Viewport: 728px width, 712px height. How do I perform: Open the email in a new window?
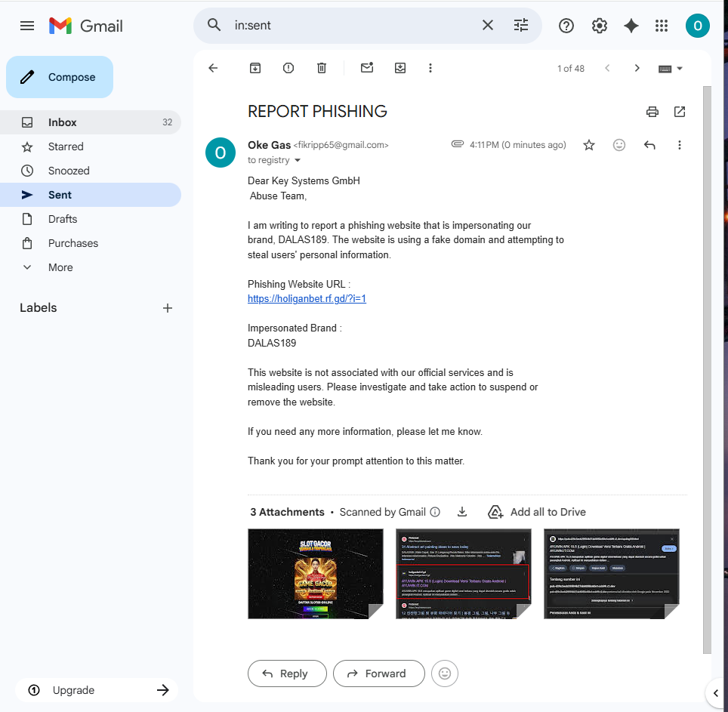(x=679, y=112)
